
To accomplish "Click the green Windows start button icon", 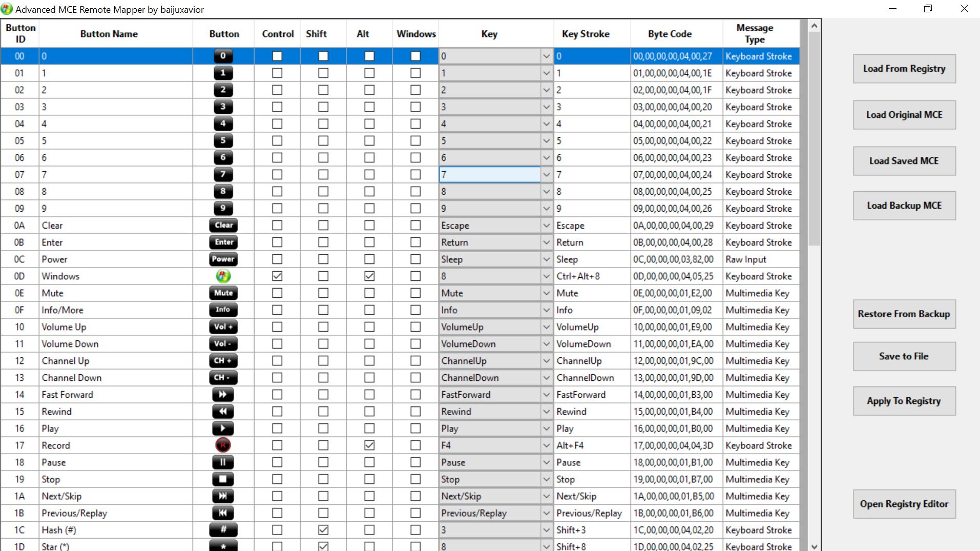I will click(x=223, y=276).
